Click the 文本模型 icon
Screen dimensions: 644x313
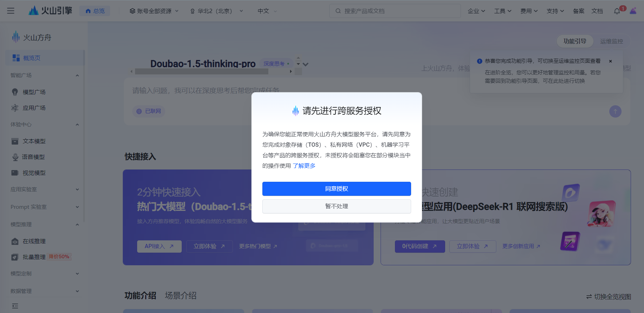(15, 141)
